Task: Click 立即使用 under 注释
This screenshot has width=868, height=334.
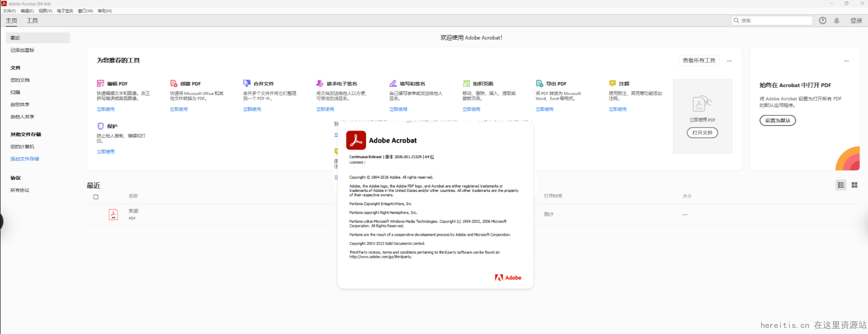Action: point(618,109)
